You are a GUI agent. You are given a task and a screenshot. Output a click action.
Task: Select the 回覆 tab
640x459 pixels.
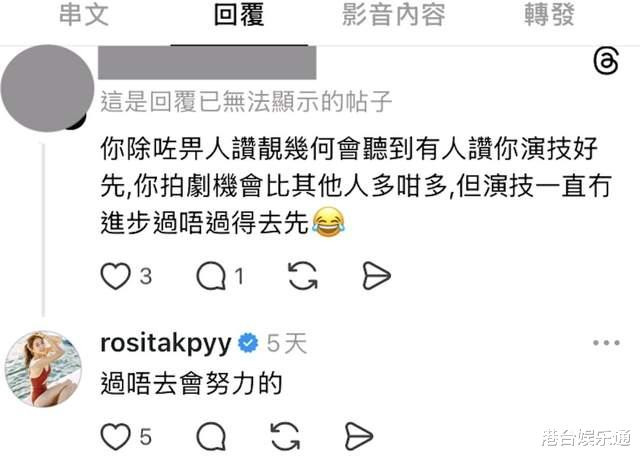click(239, 15)
